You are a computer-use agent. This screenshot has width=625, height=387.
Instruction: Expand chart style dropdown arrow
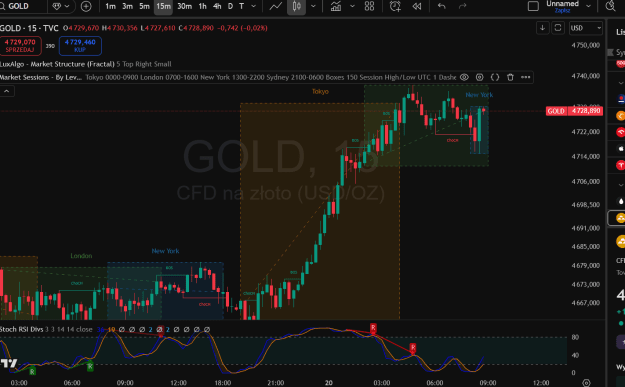[313, 6]
